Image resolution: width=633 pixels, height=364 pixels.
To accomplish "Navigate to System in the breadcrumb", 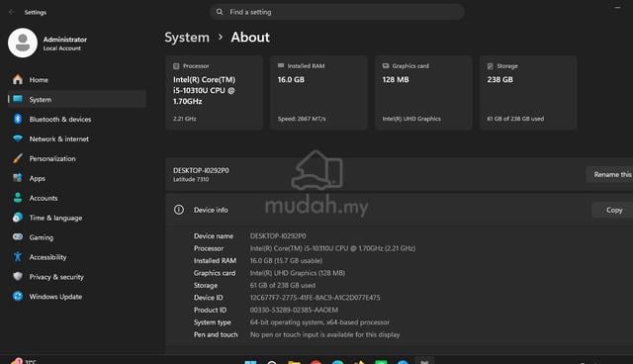I will 187,38.
